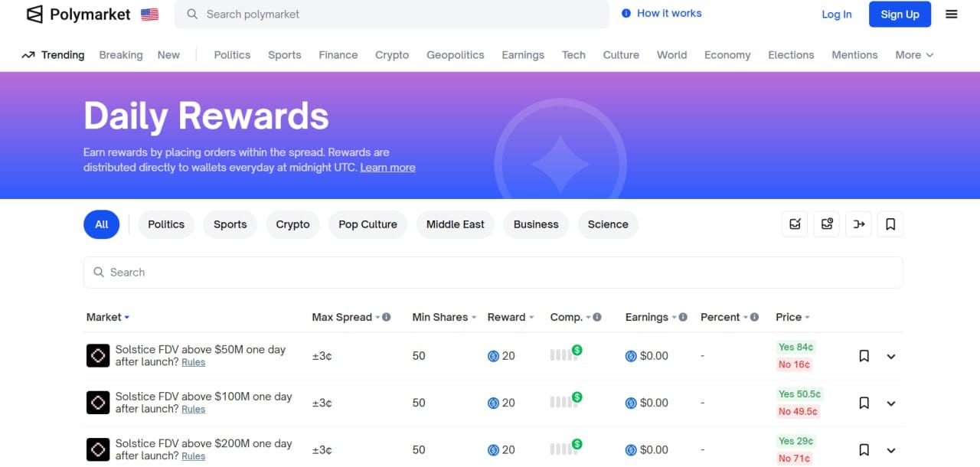The image size is (980, 467).
Task: Open the hamburger menu in the header
Action: pos(952,15)
